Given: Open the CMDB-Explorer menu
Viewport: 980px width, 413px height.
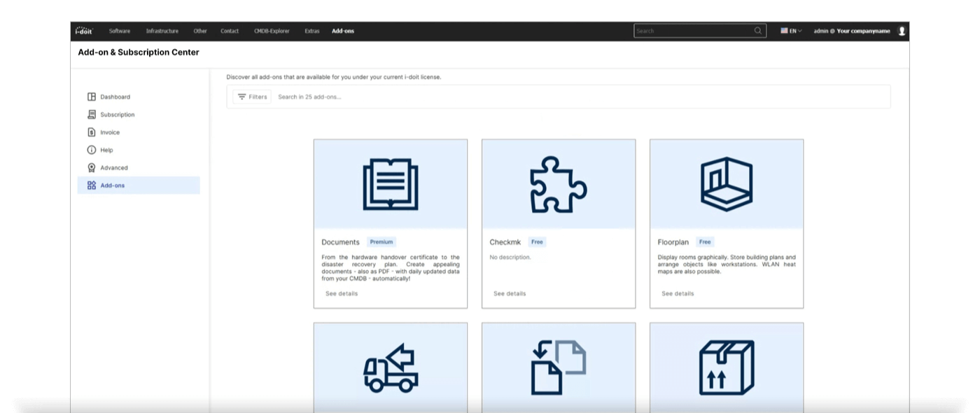Looking at the screenshot, I should coord(272,31).
